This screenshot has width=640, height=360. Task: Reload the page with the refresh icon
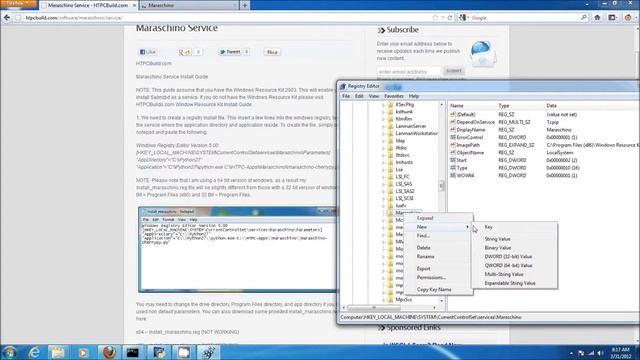(450, 18)
